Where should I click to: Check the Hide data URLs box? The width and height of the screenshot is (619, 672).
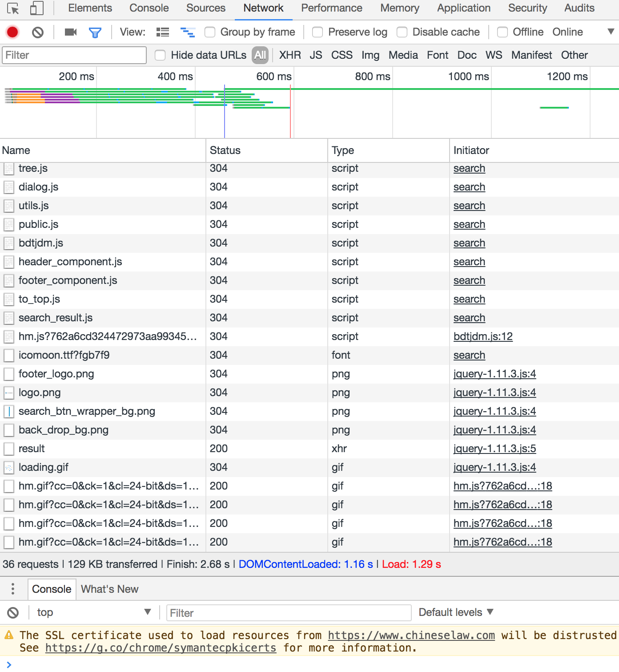tap(160, 55)
